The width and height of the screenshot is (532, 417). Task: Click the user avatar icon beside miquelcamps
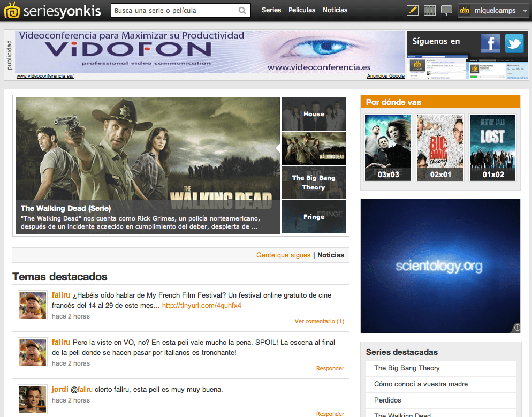[x=465, y=11]
